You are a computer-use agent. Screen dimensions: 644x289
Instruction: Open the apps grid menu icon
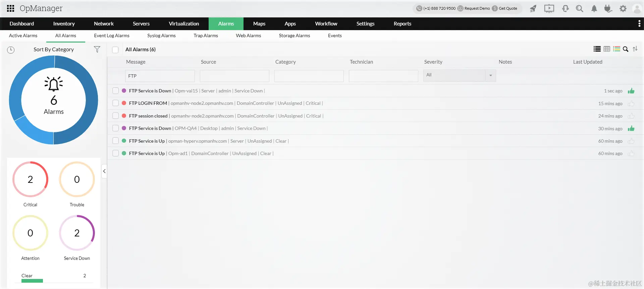[11, 8]
